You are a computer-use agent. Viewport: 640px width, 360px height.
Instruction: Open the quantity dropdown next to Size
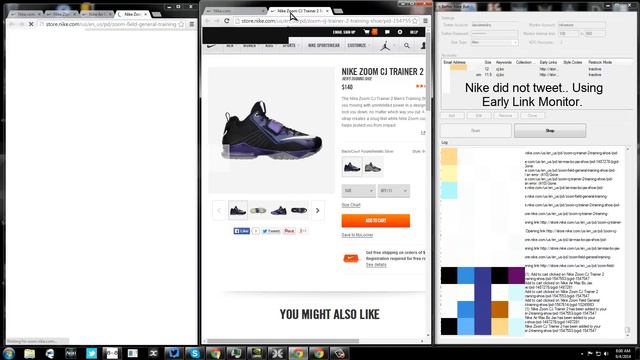coord(393,191)
